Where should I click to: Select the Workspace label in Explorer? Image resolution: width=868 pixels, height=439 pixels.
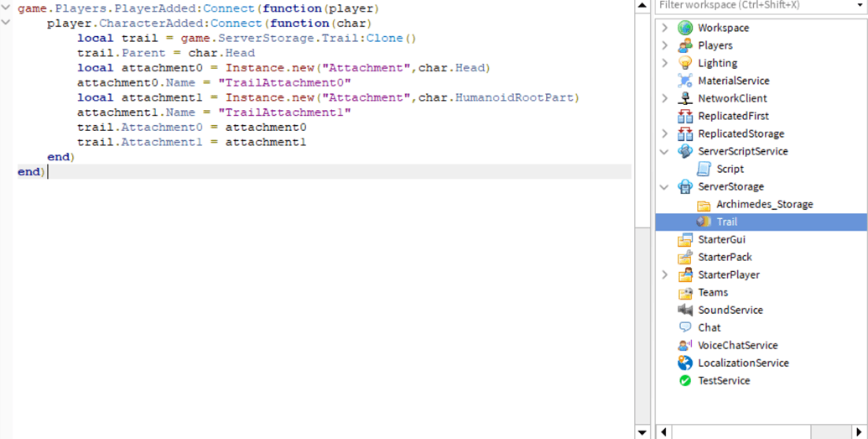723,28
